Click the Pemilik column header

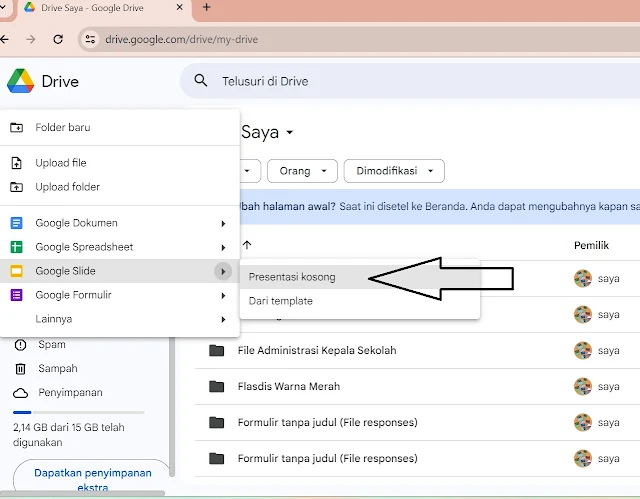pos(591,245)
